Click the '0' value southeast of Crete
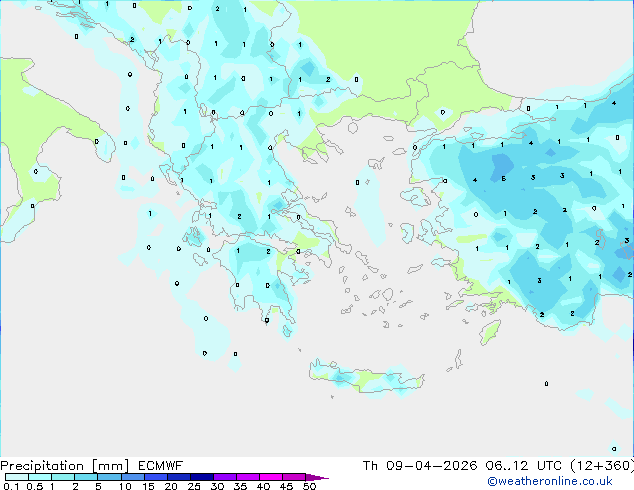Screen dimensions: 634x490 click(546, 384)
